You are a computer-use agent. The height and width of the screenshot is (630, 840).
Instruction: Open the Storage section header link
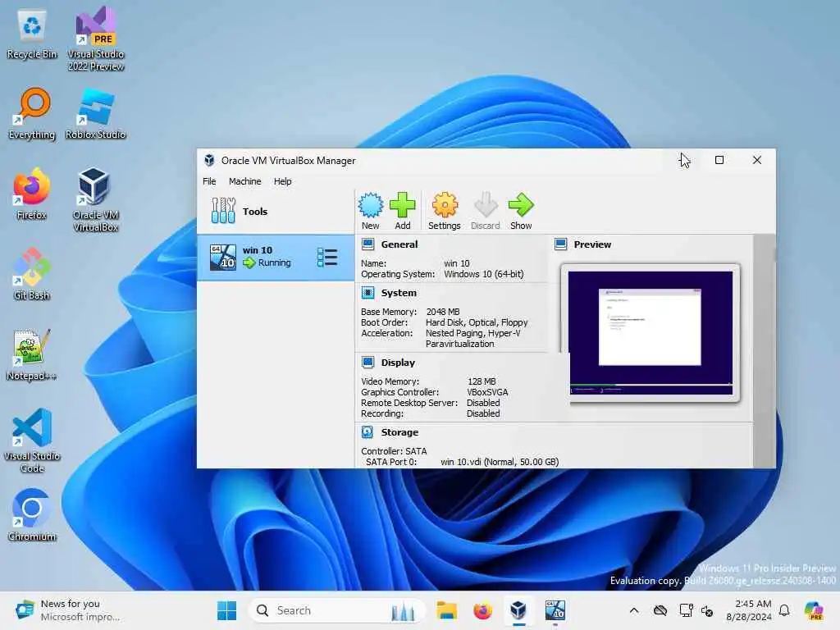click(399, 431)
